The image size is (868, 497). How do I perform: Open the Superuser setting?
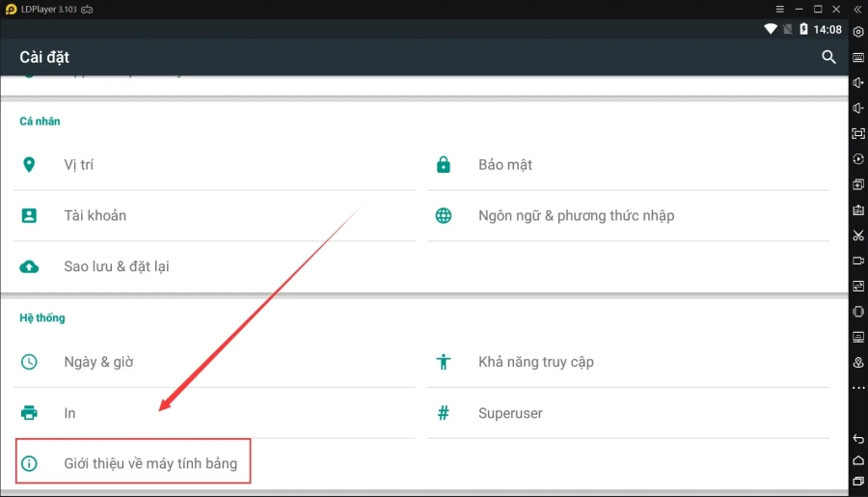click(510, 413)
